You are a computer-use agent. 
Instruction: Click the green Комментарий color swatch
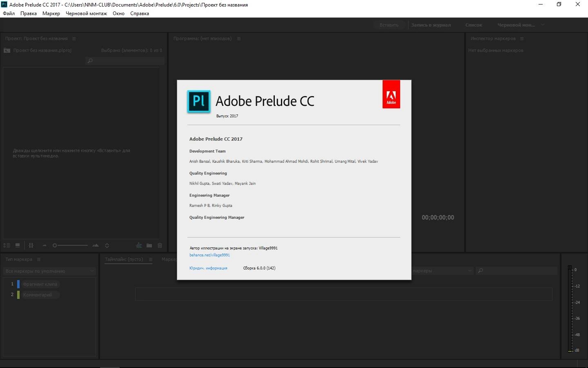pyautogui.click(x=18, y=295)
